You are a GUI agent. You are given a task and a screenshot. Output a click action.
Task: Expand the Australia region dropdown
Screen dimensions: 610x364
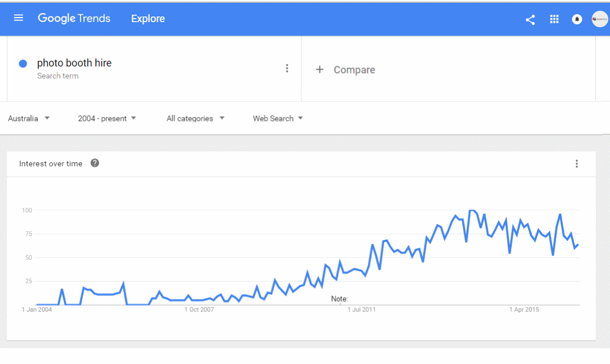[x=29, y=118]
